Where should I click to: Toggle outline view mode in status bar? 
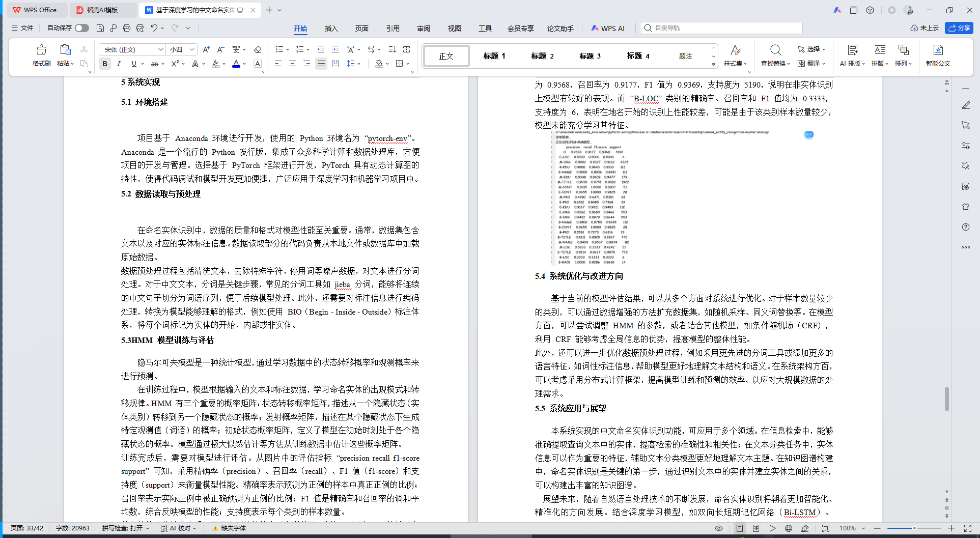click(756, 528)
